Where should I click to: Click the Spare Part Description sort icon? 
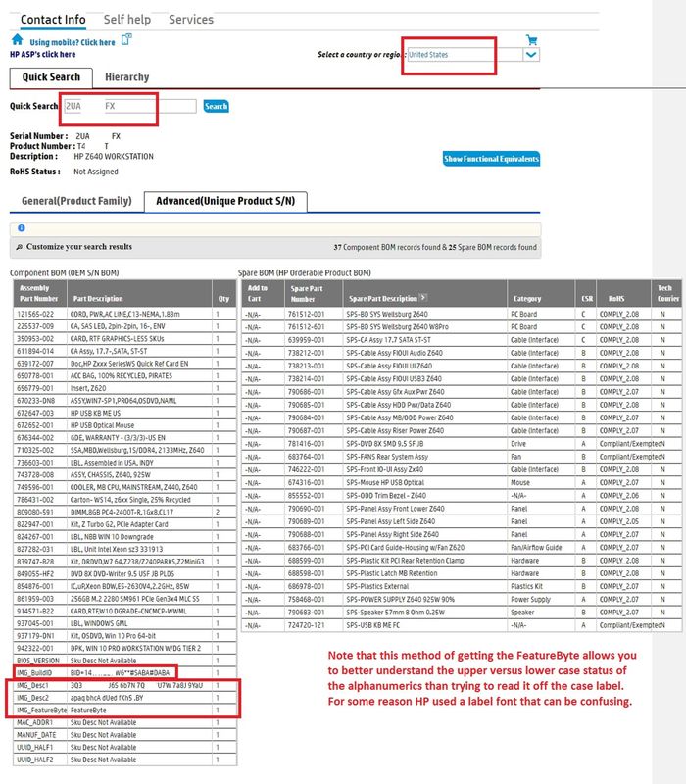(423, 298)
